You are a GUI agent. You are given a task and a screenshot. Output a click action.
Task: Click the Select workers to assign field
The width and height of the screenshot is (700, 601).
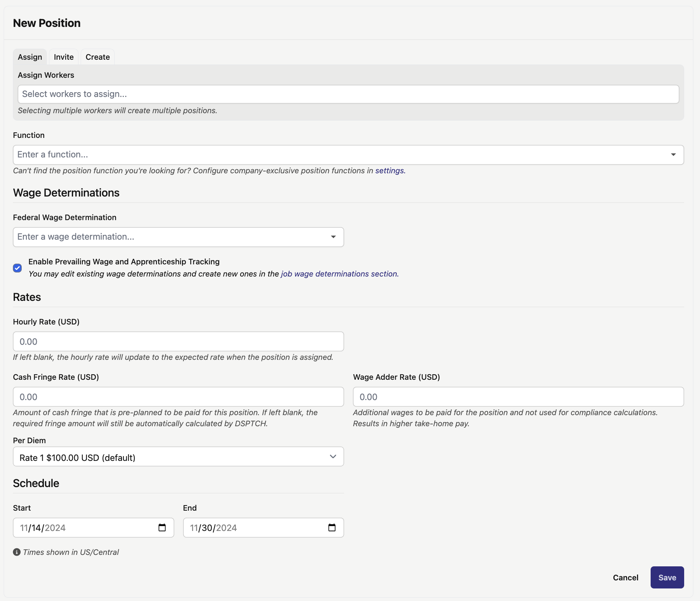349,94
